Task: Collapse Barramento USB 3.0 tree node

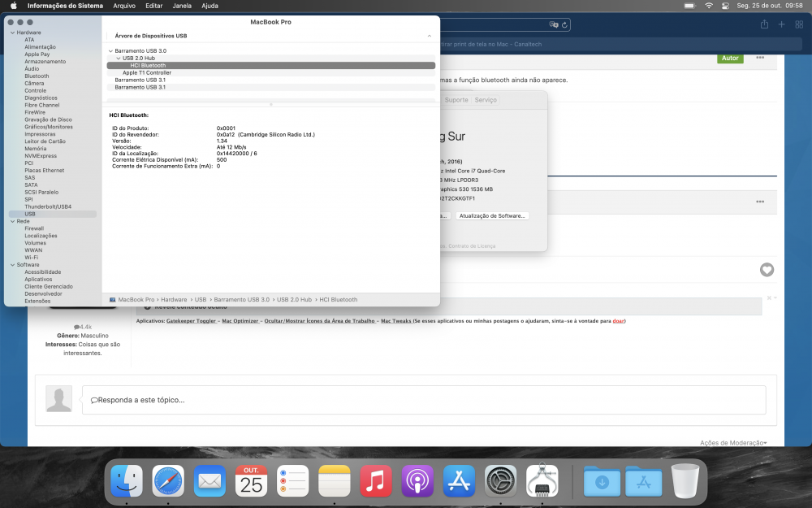Action: [x=110, y=50]
